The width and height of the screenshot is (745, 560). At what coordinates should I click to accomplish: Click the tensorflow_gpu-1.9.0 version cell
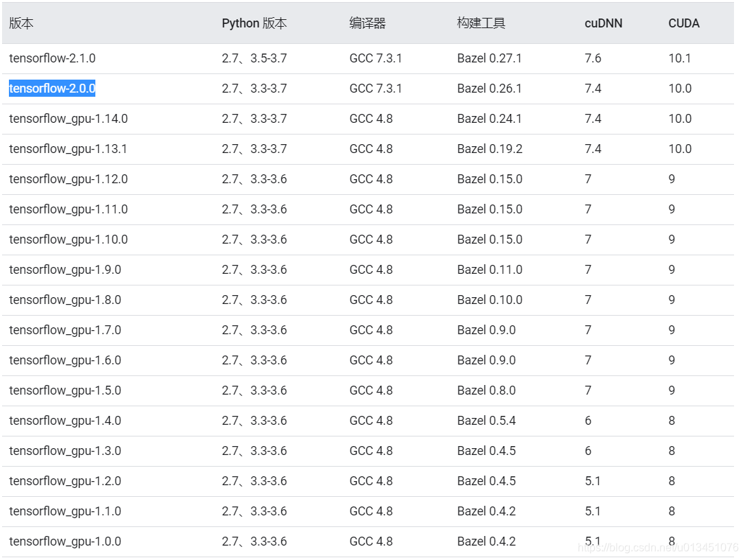point(65,270)
